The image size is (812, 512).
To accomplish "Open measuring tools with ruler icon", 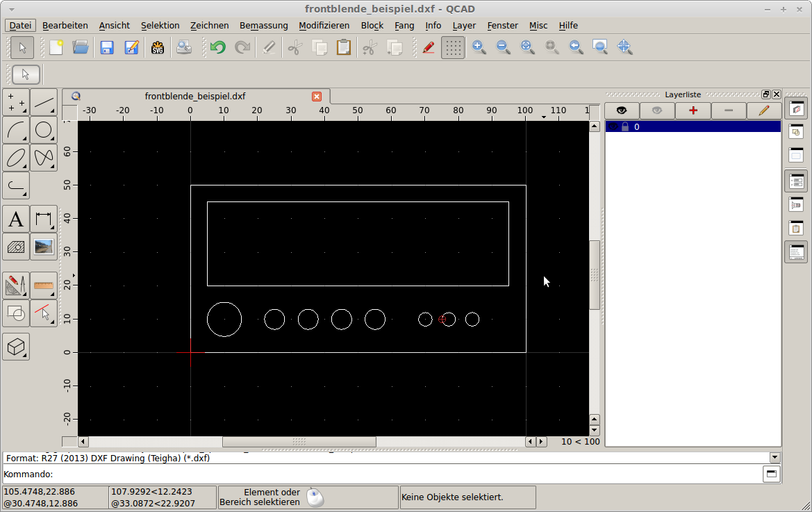I will click(x=44, y=286).
